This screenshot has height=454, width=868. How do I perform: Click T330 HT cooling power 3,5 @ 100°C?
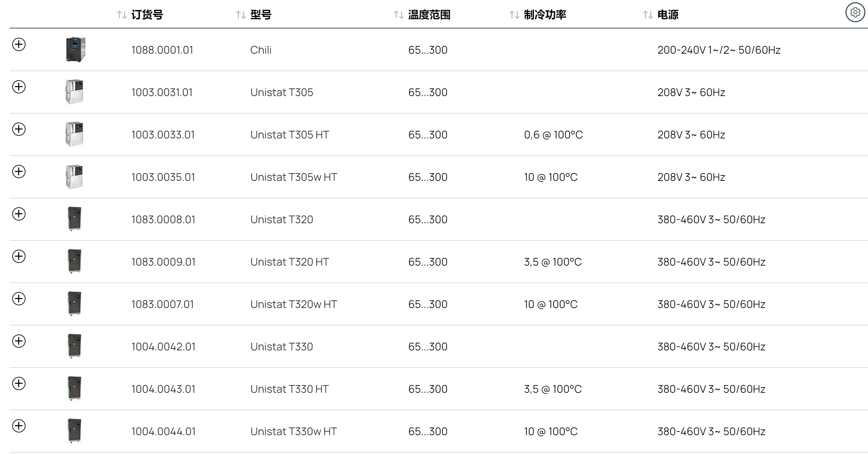coord(553,389)
